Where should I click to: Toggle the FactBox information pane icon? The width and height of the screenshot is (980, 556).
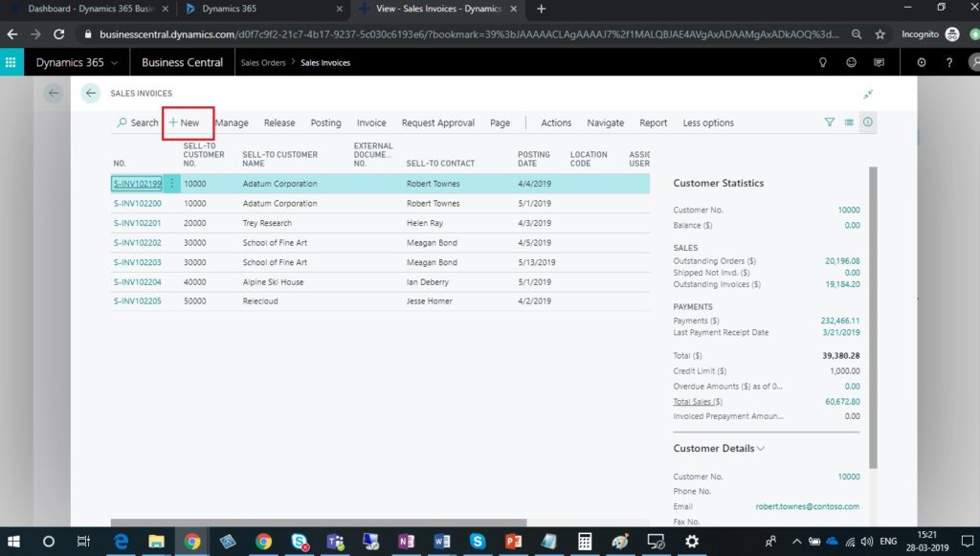pos(867,122)
